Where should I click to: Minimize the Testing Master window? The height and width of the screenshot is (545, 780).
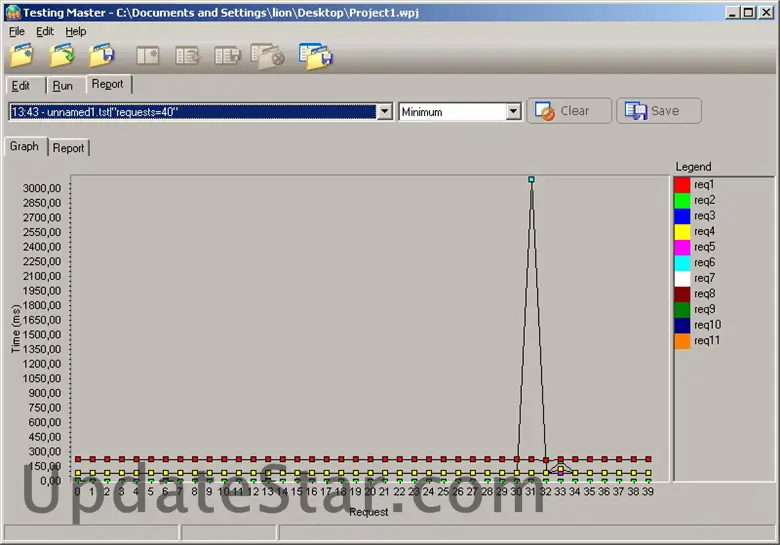(731, 12)
